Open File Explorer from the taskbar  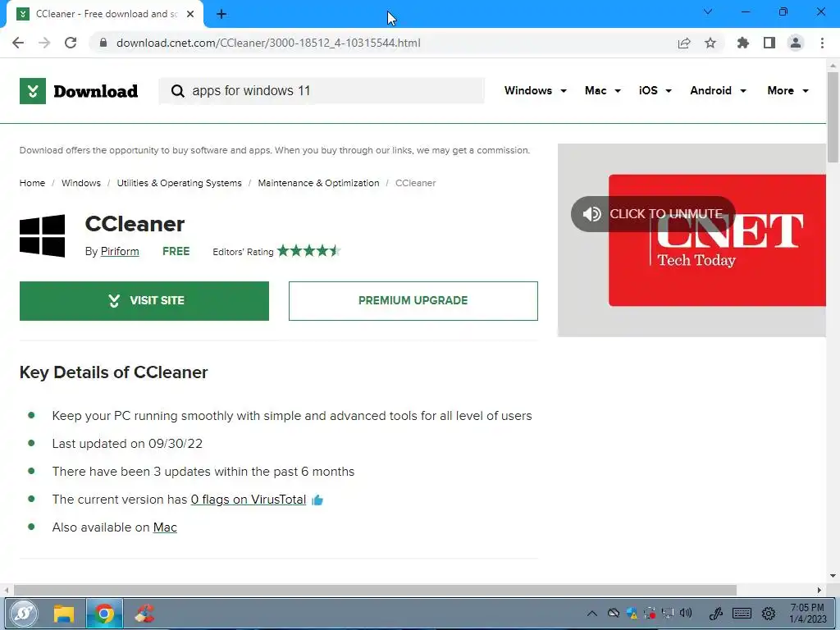click(x=64, y=614)
